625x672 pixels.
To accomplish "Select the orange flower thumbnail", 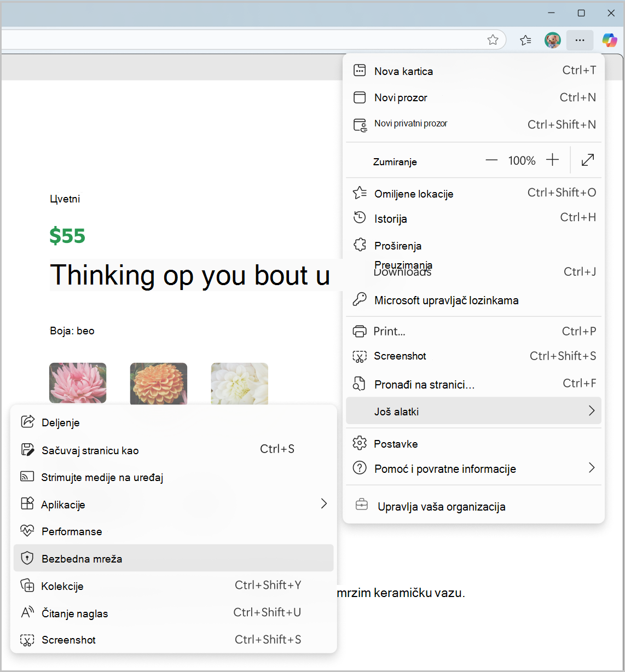I will (x=159, y=384).
